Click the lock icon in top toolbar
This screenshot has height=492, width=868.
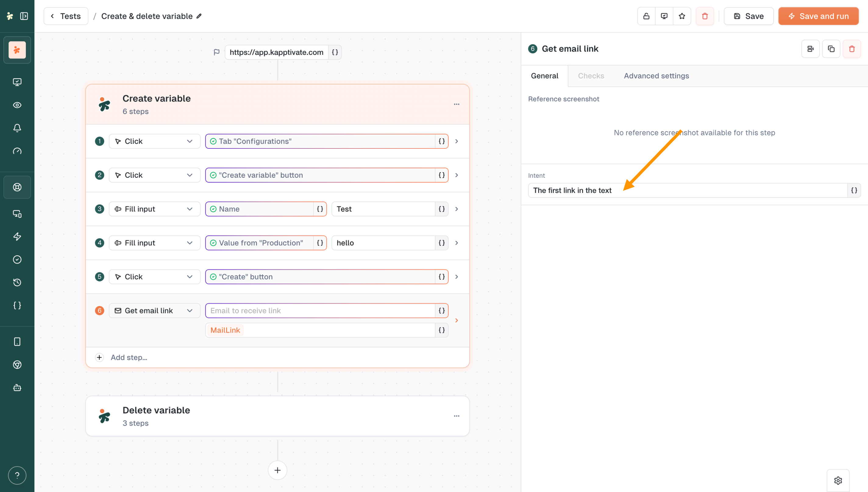646,16
